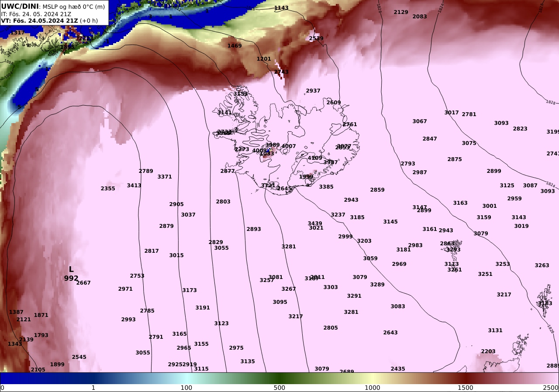Click the height value 2129
559x392 pixels.
click(401, 12)
